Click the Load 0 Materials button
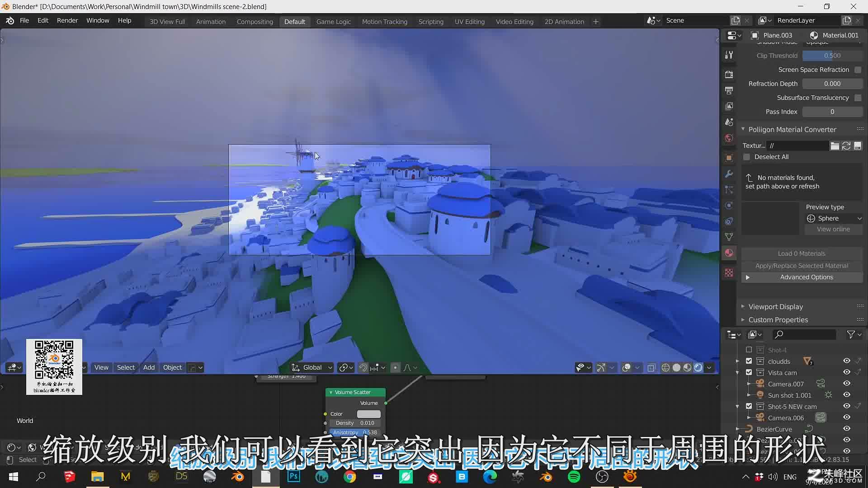 (x=802, y=253)
